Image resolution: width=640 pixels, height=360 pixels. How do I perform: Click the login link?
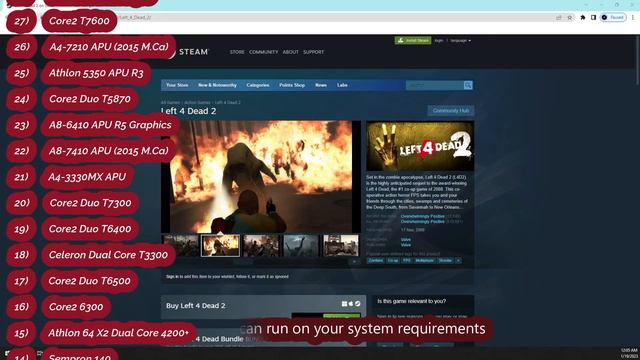[439, 40]
